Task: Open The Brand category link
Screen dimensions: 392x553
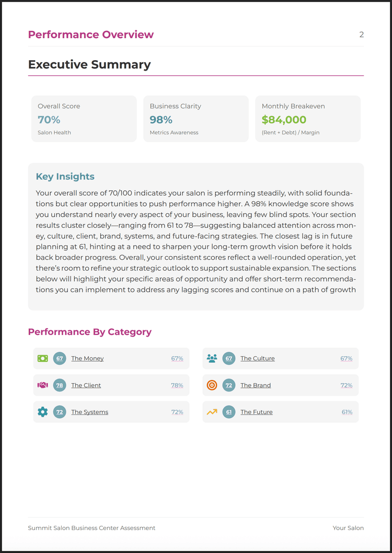Action: coord(256,385)
